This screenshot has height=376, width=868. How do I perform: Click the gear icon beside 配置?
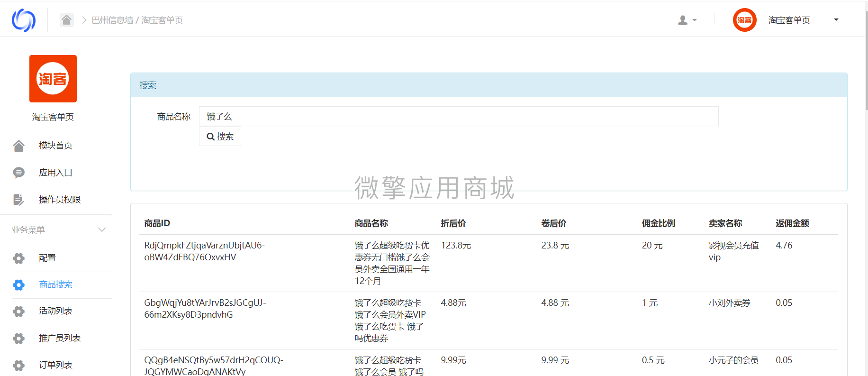(18, 258)
